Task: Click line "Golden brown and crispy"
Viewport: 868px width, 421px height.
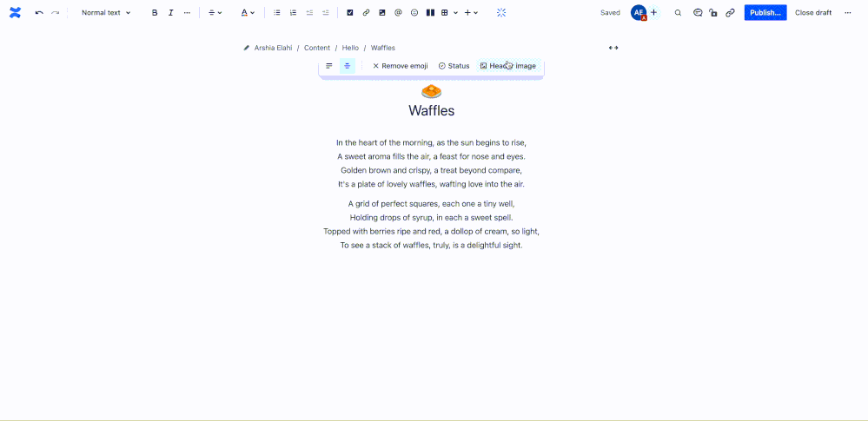Action: point(431,170)
